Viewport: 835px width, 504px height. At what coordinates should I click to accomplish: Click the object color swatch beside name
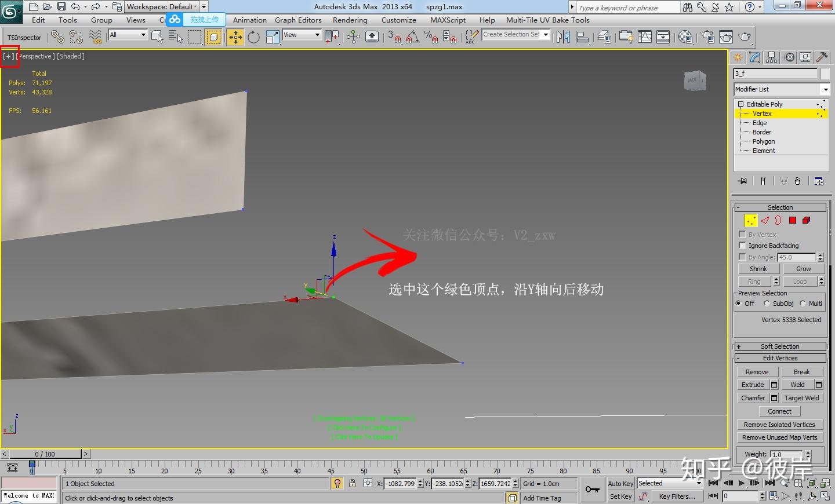825,74
